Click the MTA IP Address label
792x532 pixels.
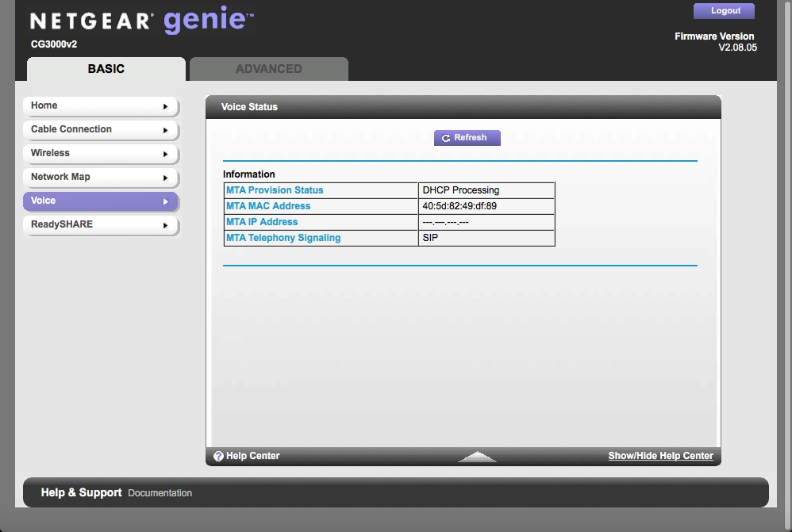[262, 222]
